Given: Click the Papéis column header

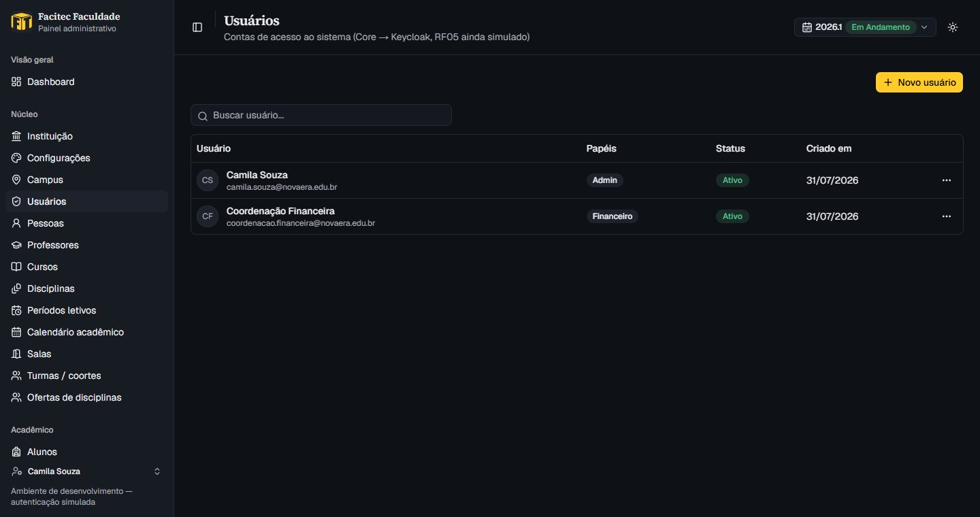Looking at the screenshot, I should click(x=602, y=148).
